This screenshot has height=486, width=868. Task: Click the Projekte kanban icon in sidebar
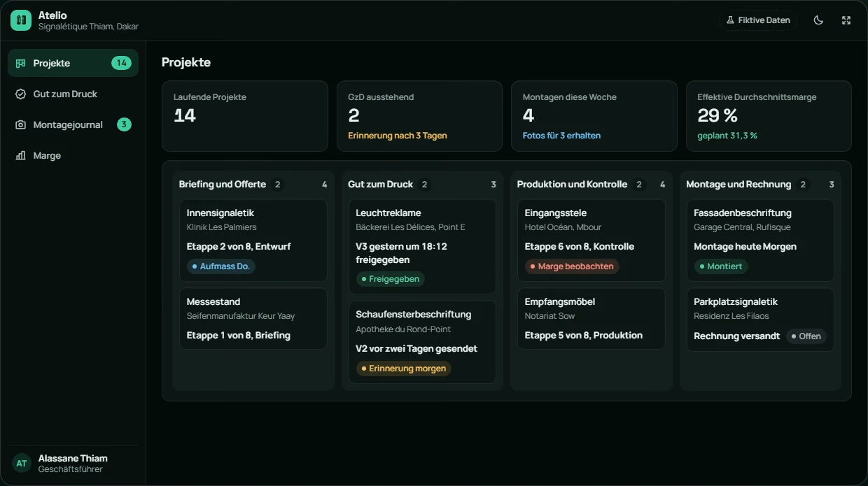[x=21, y=63]
